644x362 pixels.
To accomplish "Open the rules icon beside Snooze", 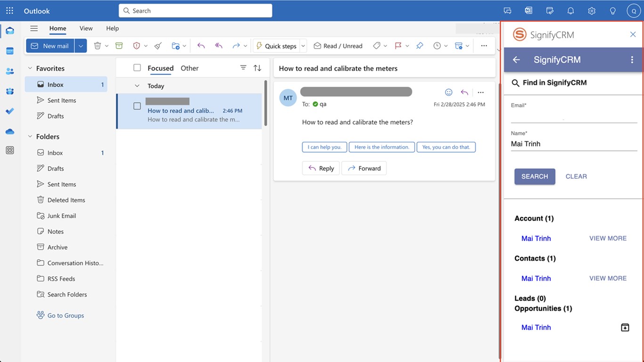I will coord(459,46).
